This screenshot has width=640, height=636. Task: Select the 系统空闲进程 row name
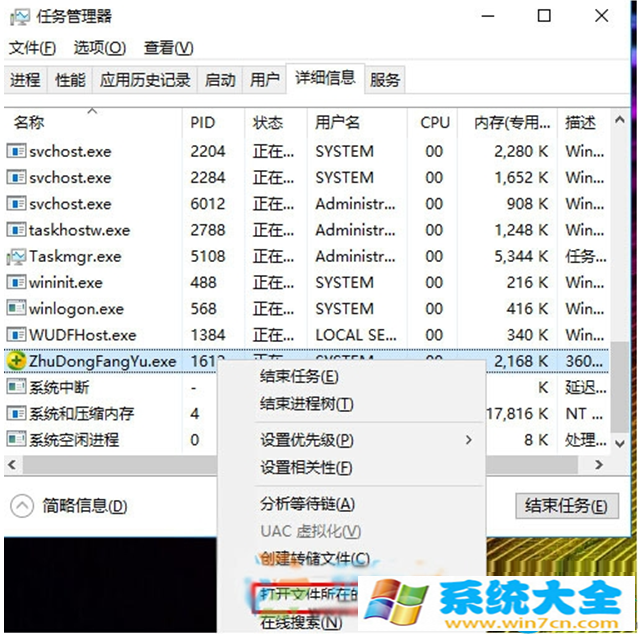click(x=74, y=440)
